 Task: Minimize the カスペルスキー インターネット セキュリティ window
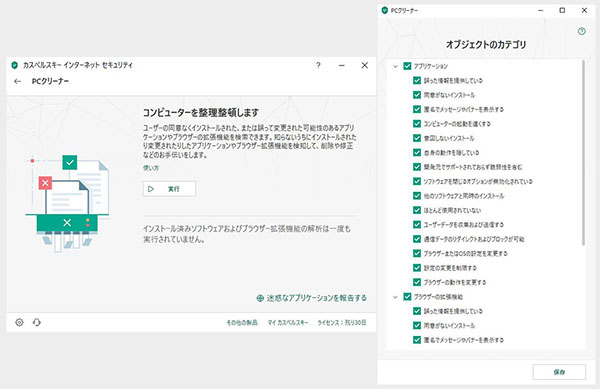pos(342,65)
